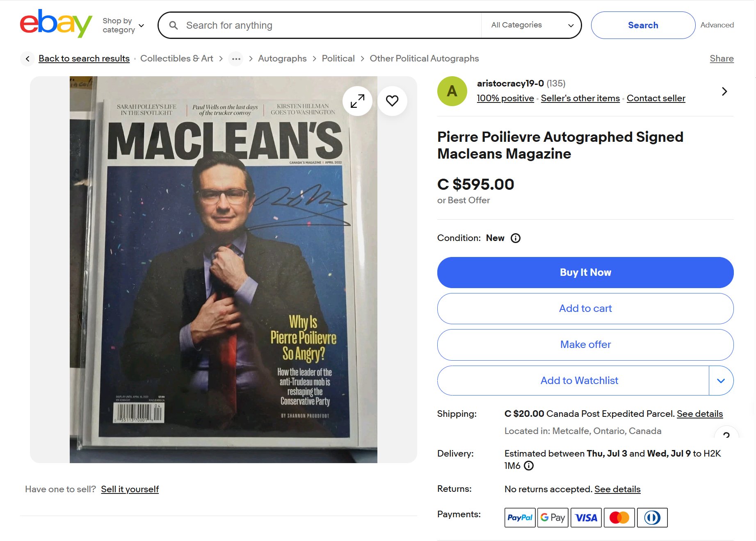756x541 pixels.
Task: Add item to favorites with heart icon
Action: (x=392, y=101)
